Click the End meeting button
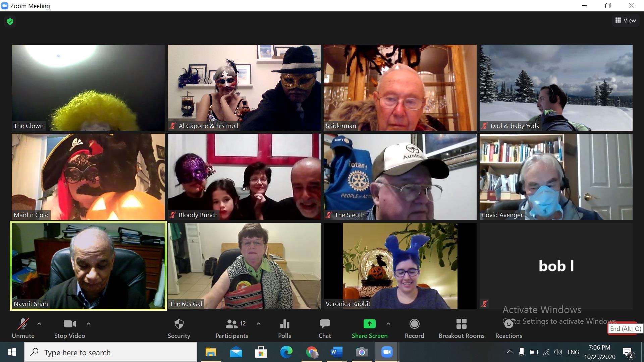The height and width of the screenshot is (362, 644). tap(625, 328)
